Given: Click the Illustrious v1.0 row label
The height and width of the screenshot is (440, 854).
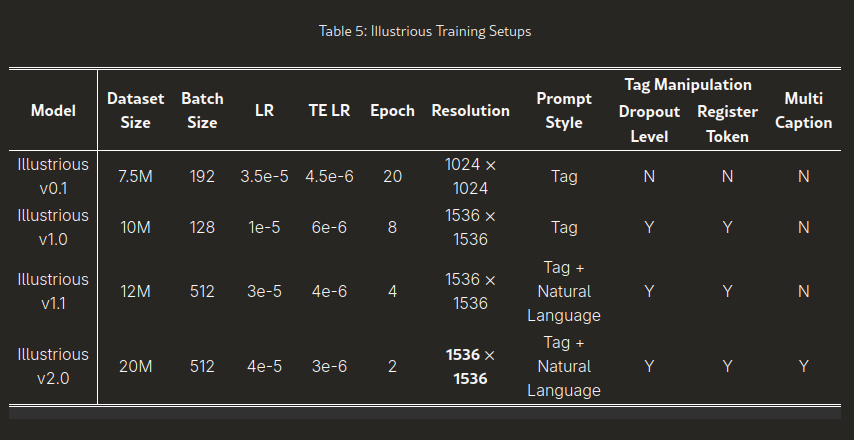Looking at the screenshot, I should 53,227.
